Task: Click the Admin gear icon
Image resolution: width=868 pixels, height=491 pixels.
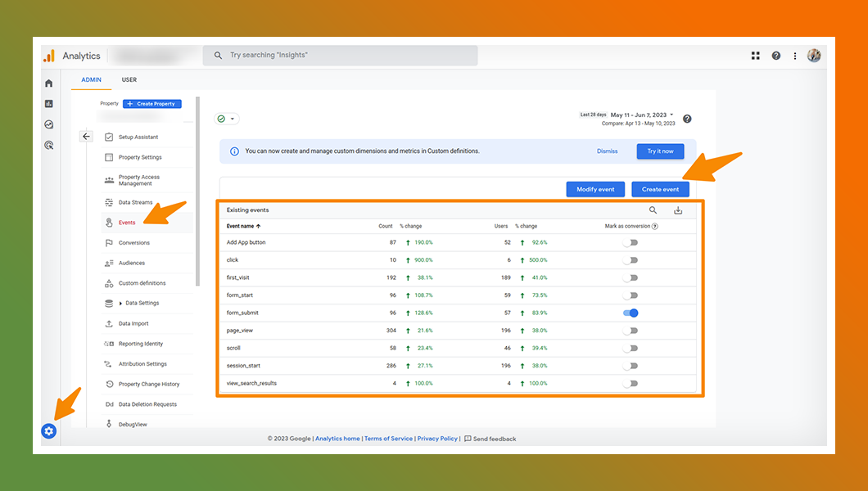Action: coord(49,430)
